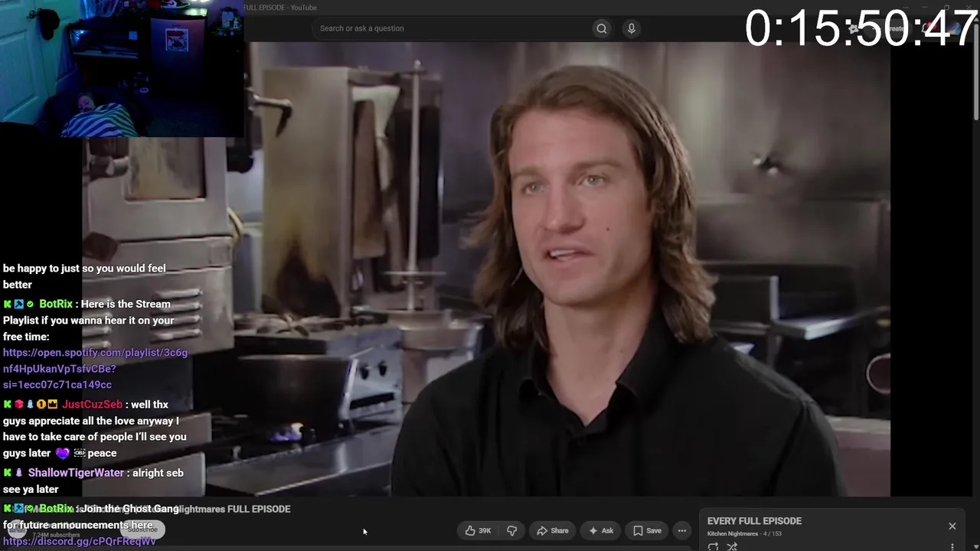Like the video with 39K likes
980x551 pixels.
[x=478, y=530]
